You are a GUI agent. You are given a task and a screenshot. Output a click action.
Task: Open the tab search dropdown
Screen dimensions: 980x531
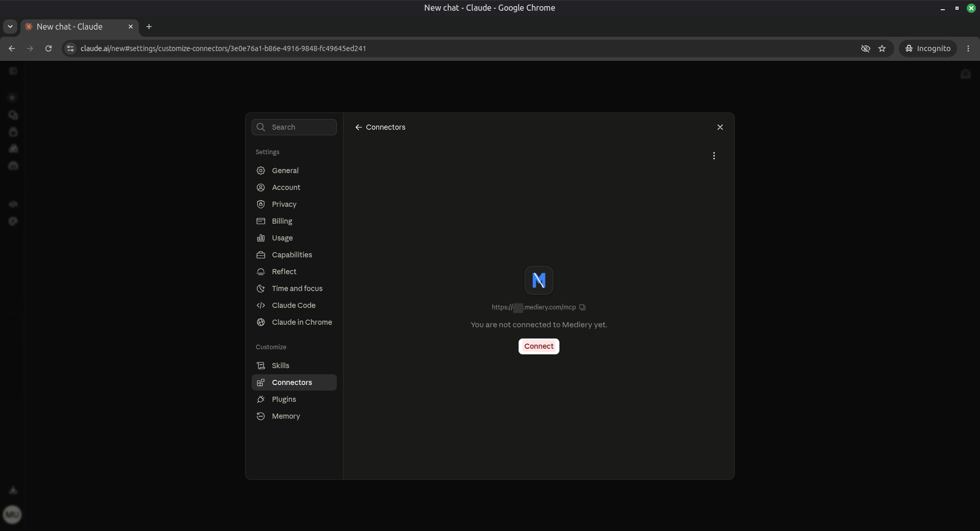pos(10,27)
